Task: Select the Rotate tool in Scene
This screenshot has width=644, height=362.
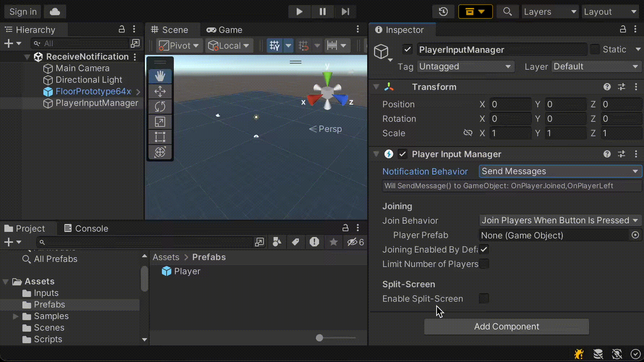Action: tap(160, 107)
